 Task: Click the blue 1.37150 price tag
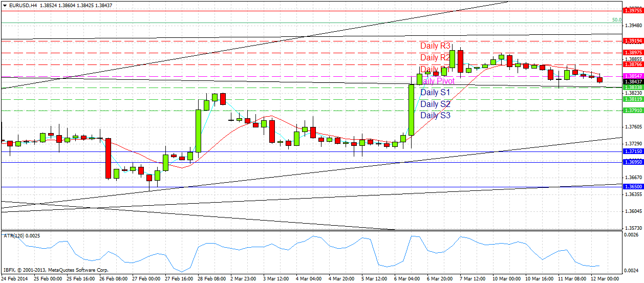coord(633,151)
